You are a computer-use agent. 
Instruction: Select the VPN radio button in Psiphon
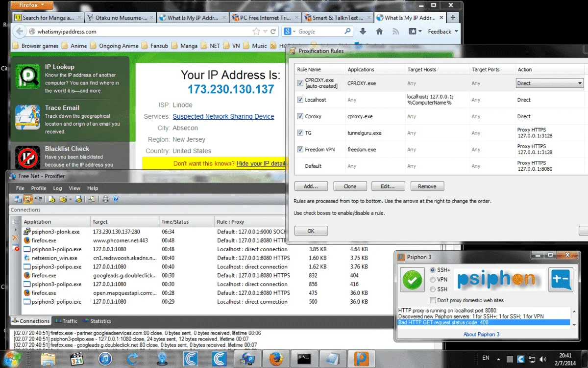[433, 280]
